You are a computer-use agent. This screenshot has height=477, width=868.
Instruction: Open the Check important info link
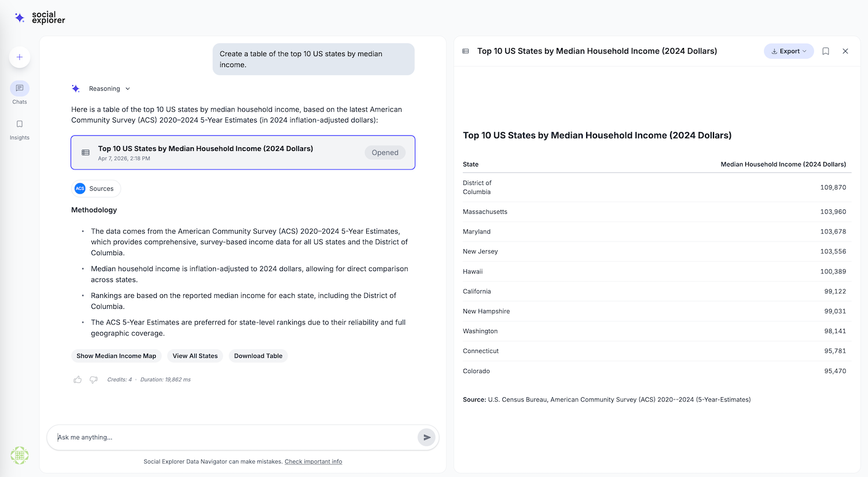tap(313, 461)
